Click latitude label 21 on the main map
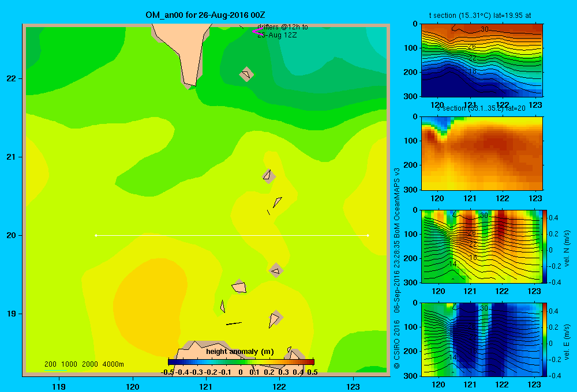 [x=12, y=157]
